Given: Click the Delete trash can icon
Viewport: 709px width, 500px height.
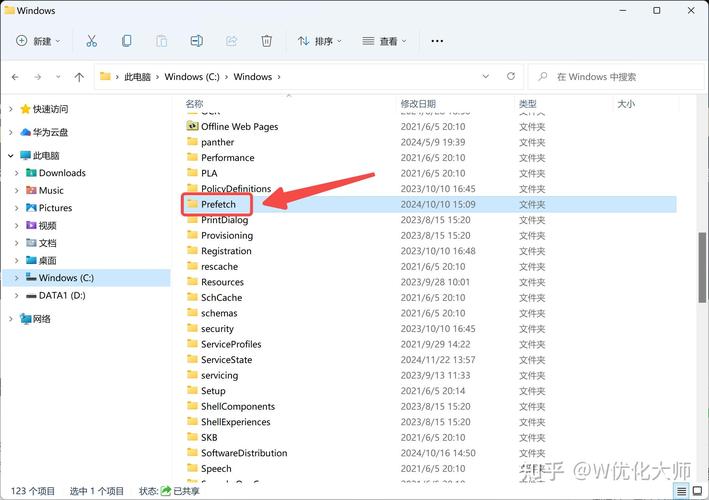Looking at the screenshot, I should pyautogui.click(x=266, y=41).
